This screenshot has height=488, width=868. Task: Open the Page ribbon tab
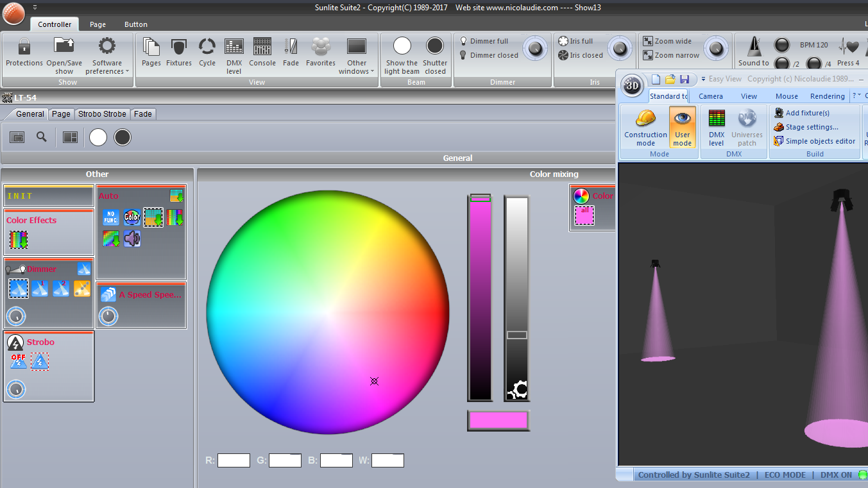(98, 24)
